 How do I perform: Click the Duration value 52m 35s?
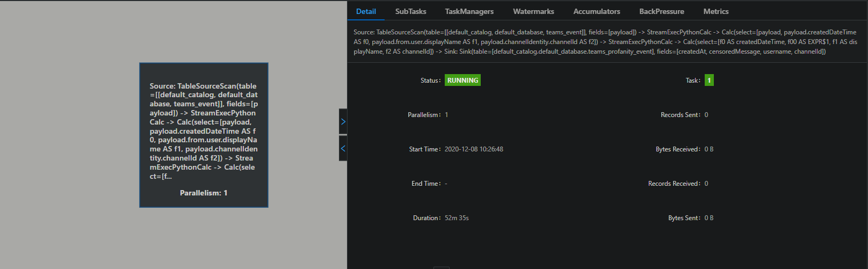click(457, 218)
